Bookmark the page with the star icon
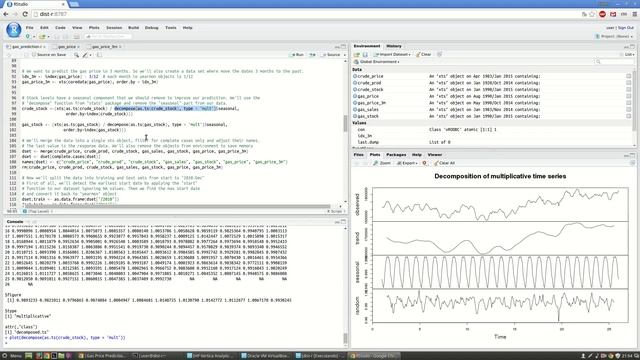The width and height of the screenshot is (640, 360). (592, 14)
